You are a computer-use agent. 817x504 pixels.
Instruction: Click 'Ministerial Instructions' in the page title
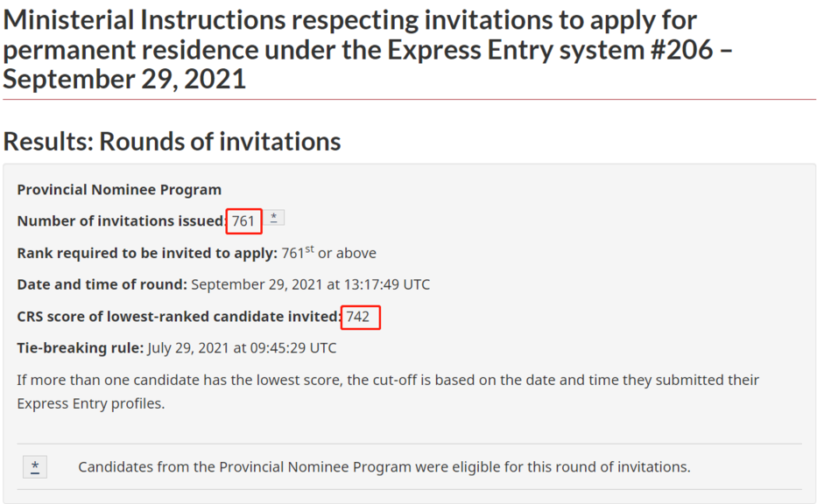tap(144, 20)
